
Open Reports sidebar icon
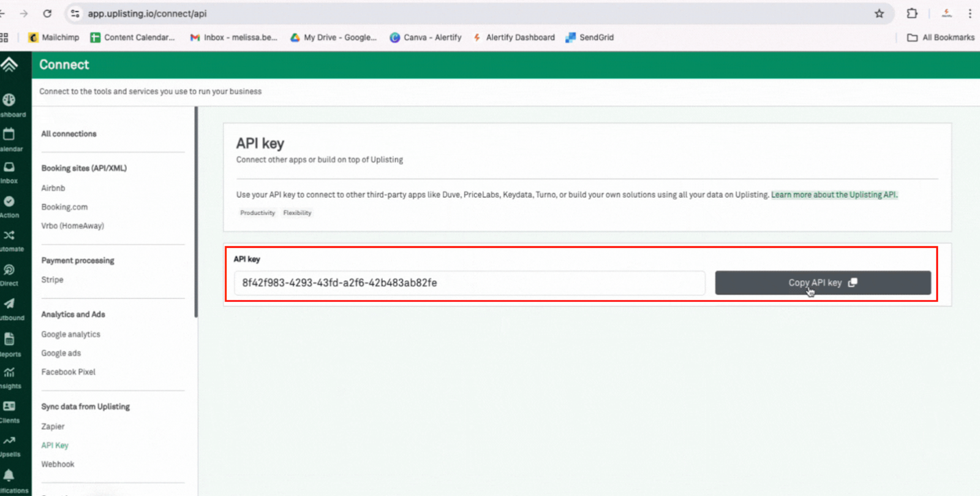pos(9,339)
